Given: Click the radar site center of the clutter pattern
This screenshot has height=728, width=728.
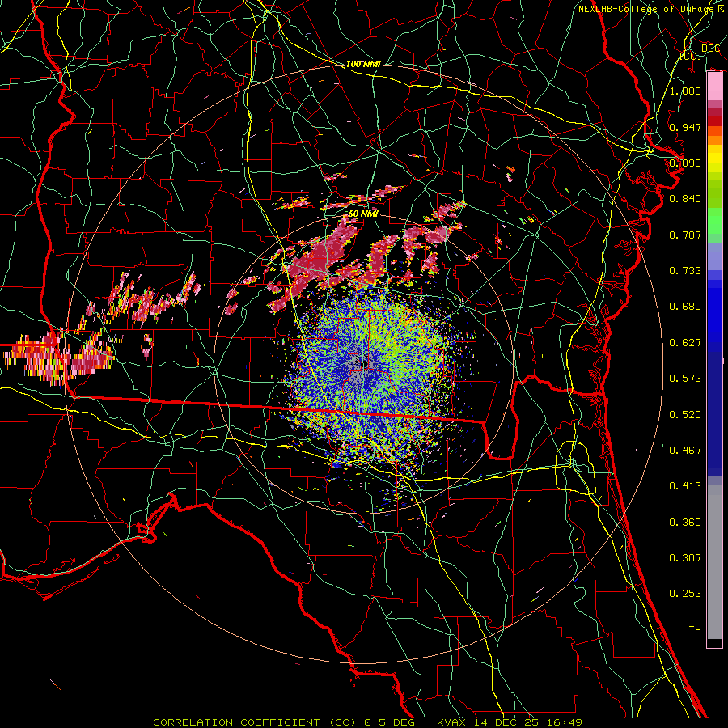Looking at the screenshot, I should point(364,364).
